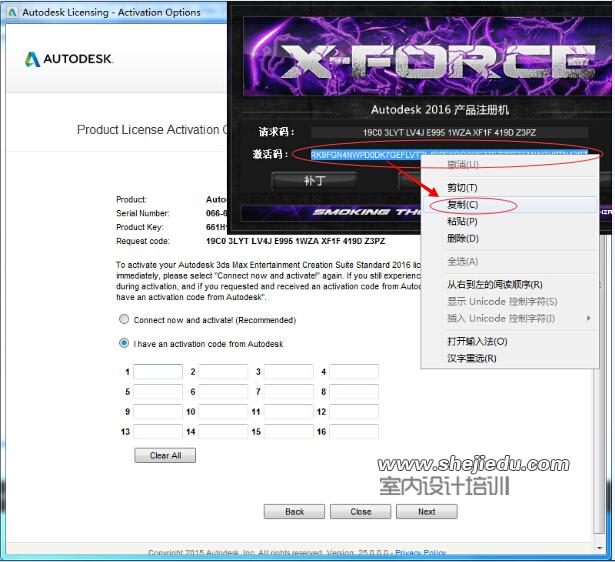Go Back to the previous step
This screenshot has width=615, height=562.
[x=294, y=511]
